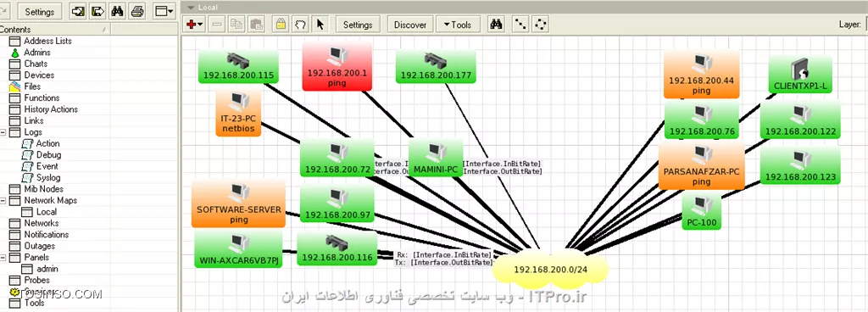The image size is (868, 312).
Task: Select the 192.168.200.177 device
Action: [x=436, y=67]
